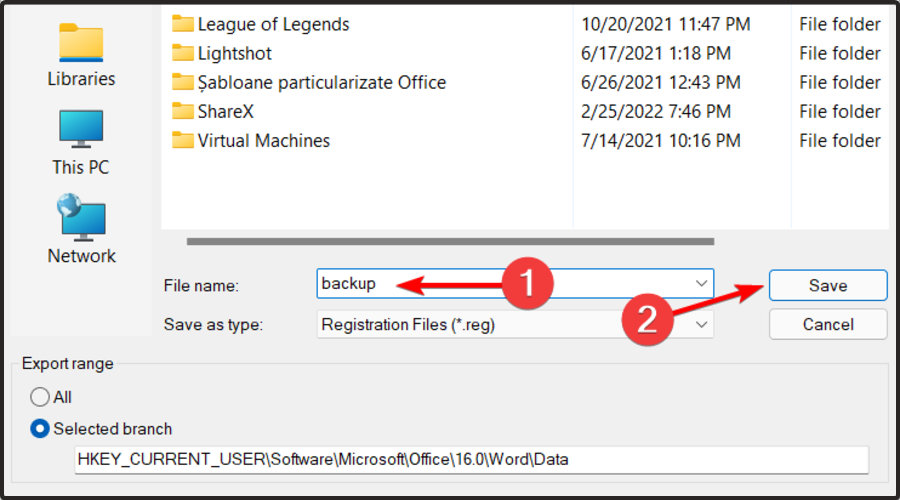Open the File name dropdown arrow
The width and height of the screenshot is (900, 500).
(701, 284)
